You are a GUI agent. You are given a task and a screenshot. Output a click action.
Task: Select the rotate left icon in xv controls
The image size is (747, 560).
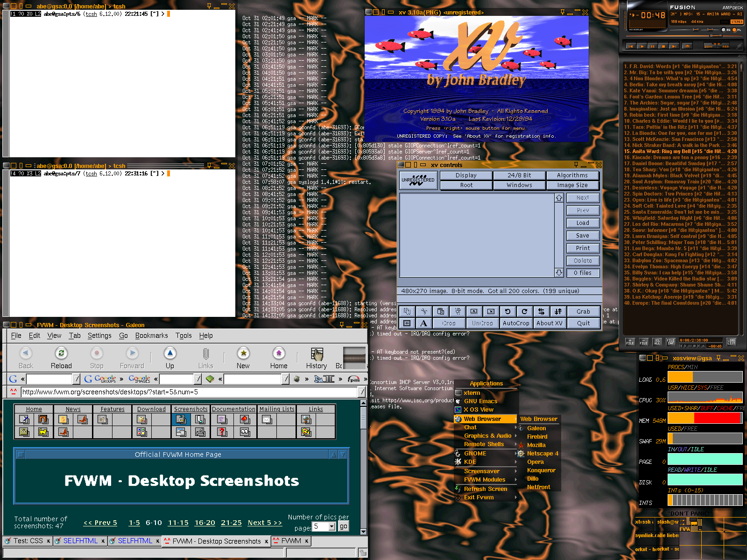[507, 311]
